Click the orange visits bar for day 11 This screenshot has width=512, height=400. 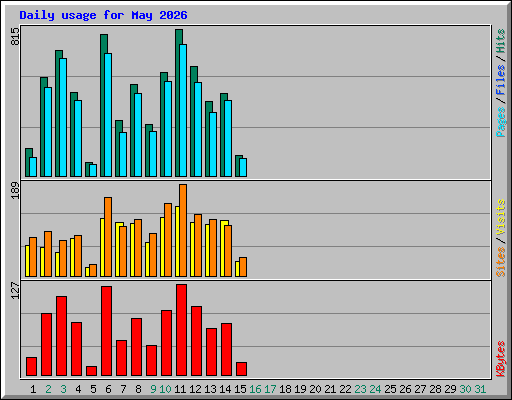tap(183, 230)
